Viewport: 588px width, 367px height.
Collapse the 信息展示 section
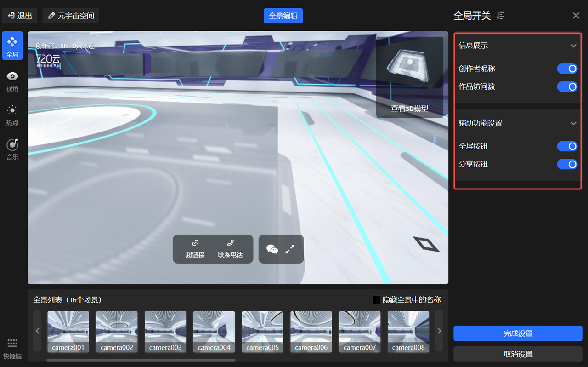coord(573,46)
